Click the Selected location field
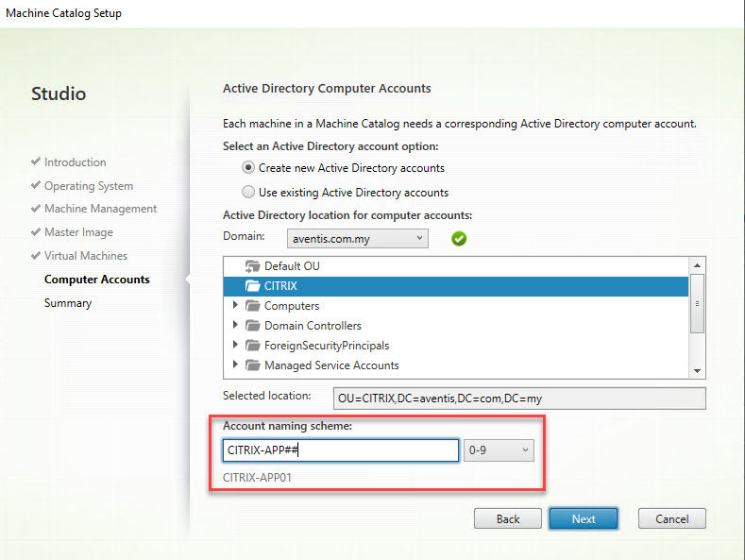Image resolution: width=745 pixels, height=560 pixels. (x=519, y=399)
